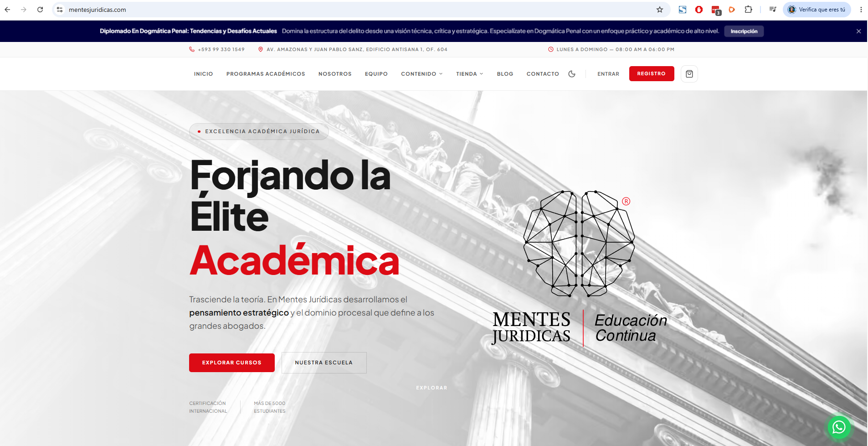Viewport: 868px width, 446px height.
Task: Click the Mentes Jurídicas brain logo
Action: click(579, 268)
